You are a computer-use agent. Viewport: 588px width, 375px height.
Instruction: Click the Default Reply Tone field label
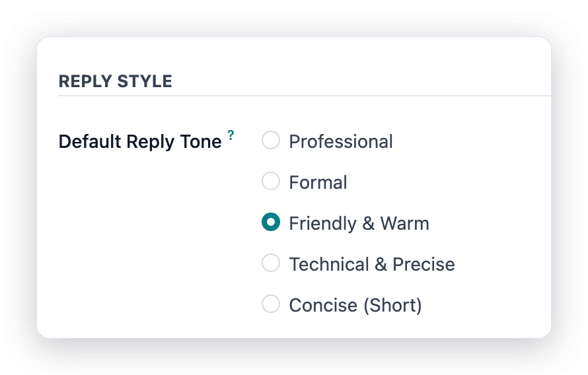pos(140,141)
